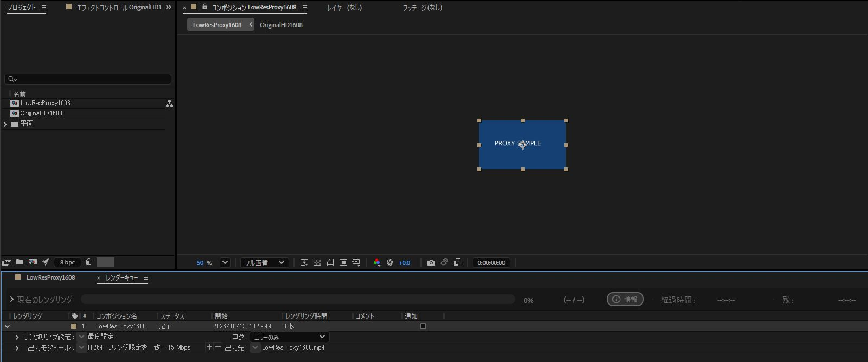Open Project panel menu icon

[44, 8]
